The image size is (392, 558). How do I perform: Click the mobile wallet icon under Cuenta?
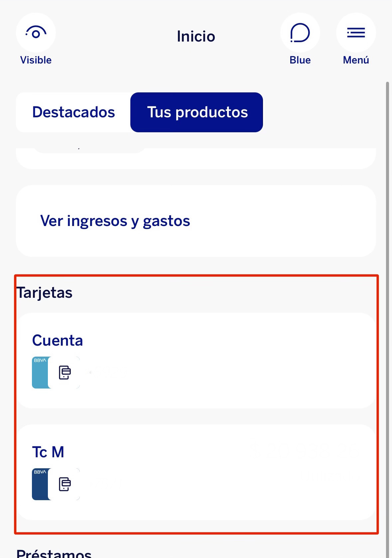tap(65, 373)
